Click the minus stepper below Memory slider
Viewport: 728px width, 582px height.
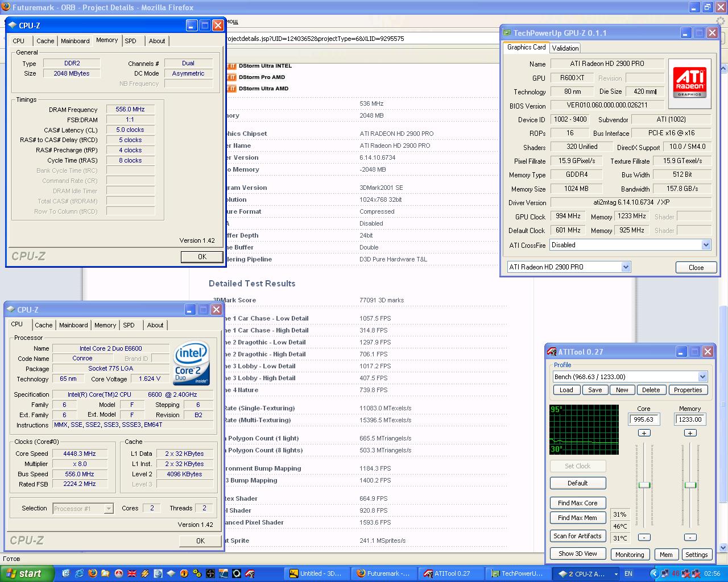click(690, 537)
